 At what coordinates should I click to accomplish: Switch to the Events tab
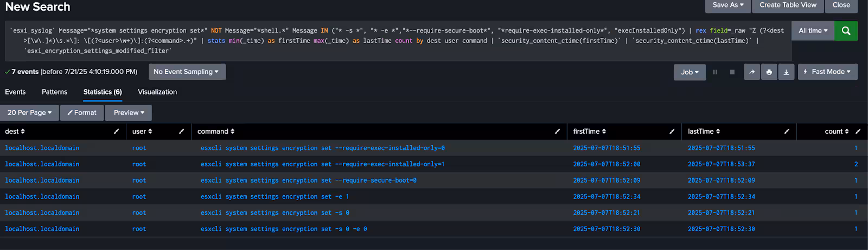[x=15, y=92]
